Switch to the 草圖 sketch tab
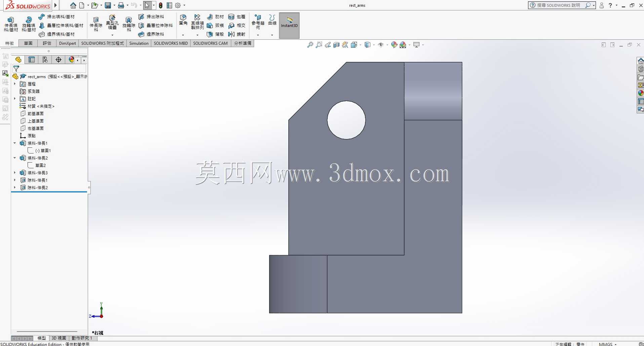This screenshot has height=346, width=644. click(x=28, y=43)
